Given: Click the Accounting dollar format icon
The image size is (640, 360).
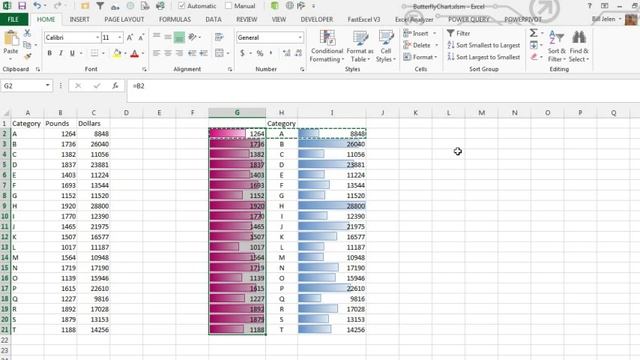Looking at the screenshot, I should (x=242, y=53).
